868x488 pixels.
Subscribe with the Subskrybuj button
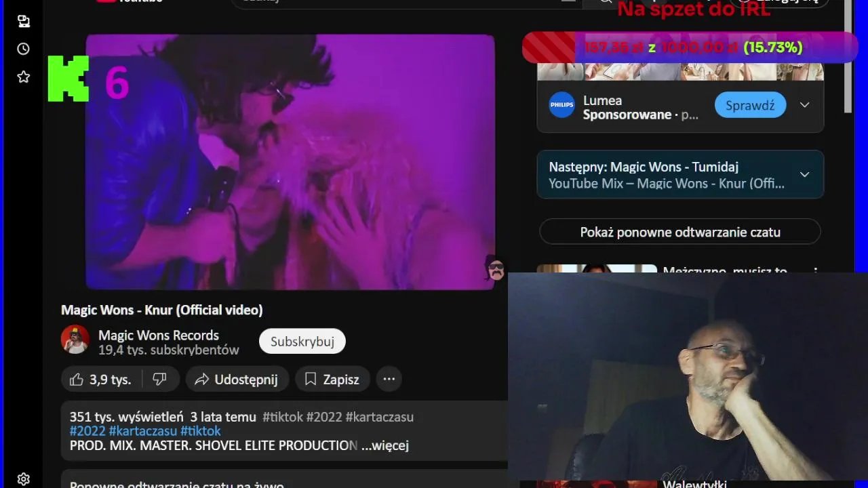pyautogui.click(x=302, y=342)
